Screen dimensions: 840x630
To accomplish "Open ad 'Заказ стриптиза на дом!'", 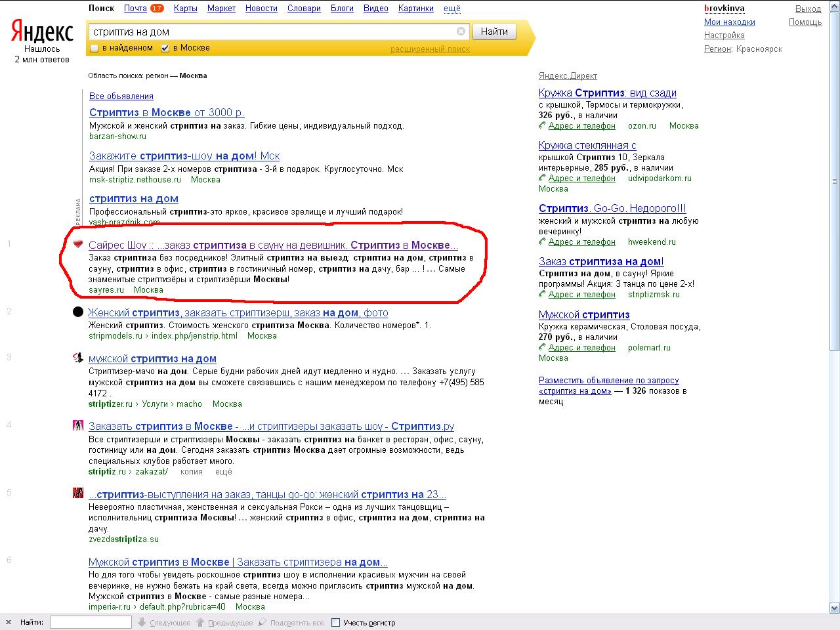I will 601,261.
